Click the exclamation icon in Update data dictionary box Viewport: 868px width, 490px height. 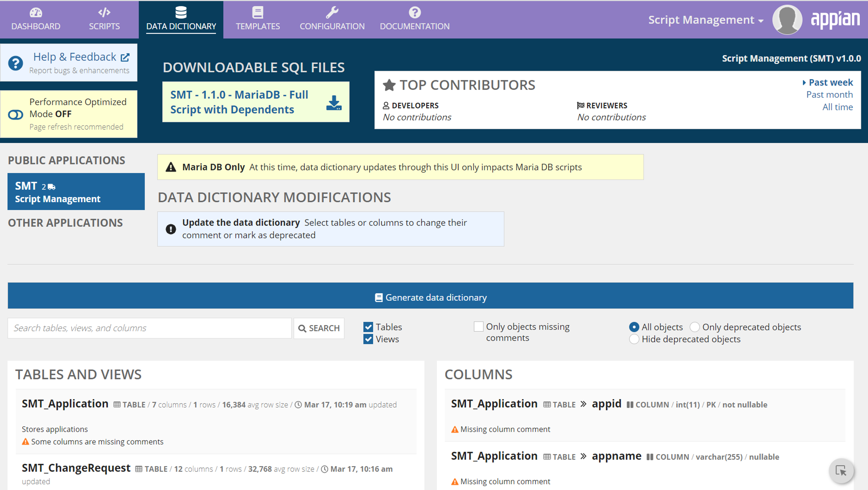[171, 229]
